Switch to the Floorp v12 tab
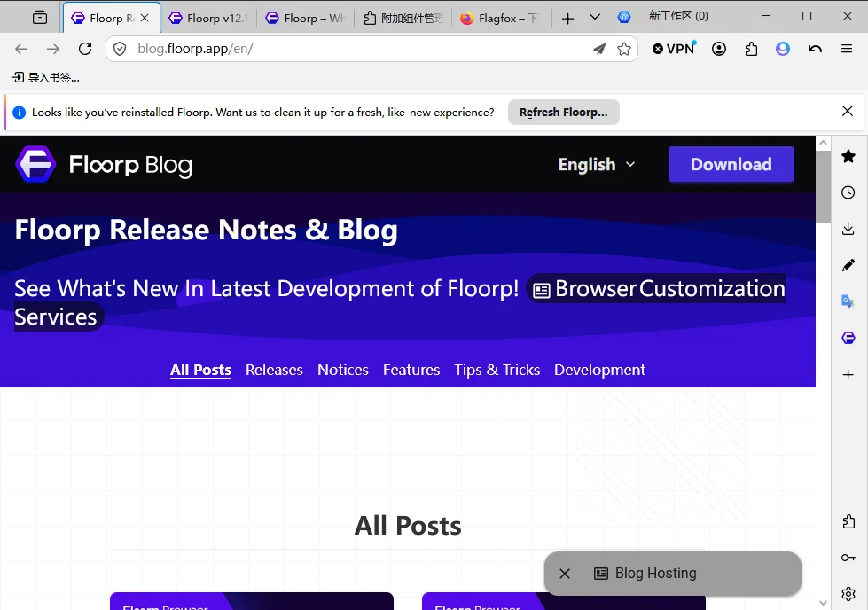The height and width of the screenshot is (610, 868). point(207,19)
